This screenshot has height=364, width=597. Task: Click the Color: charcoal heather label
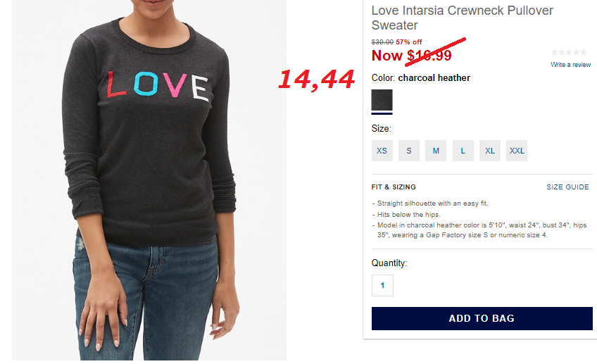tap(421, 77)
